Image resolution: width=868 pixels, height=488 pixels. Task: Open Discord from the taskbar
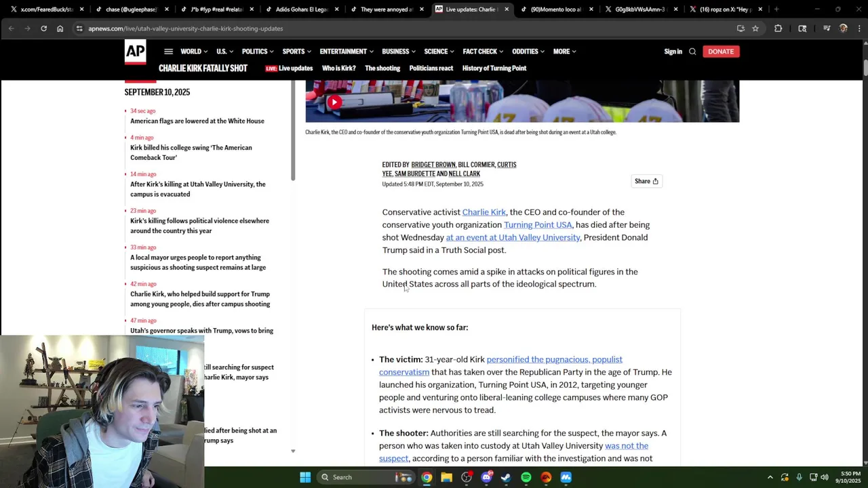coord(486,477)
